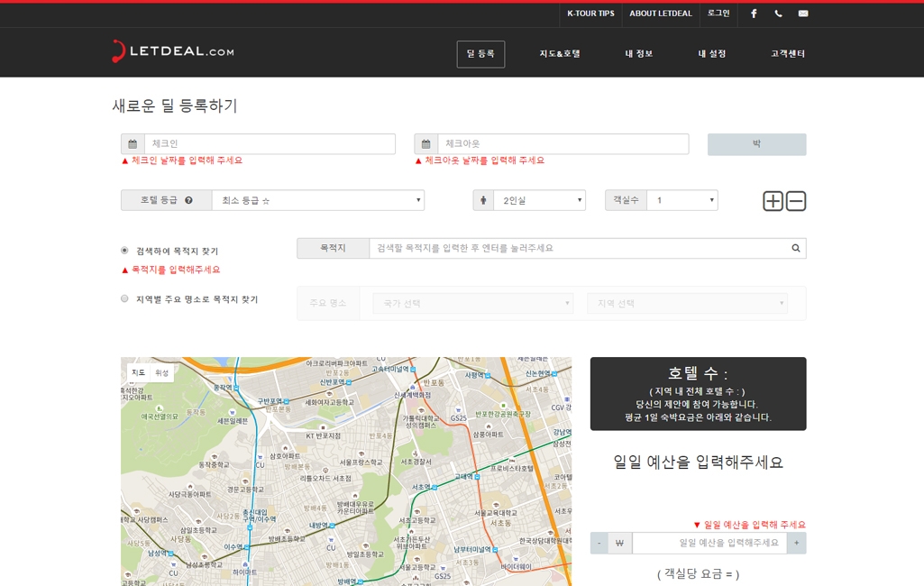Click the 호텔 등급 label button
The height and width of the screenshot is (586, 924).
click(x=166, y=200)
